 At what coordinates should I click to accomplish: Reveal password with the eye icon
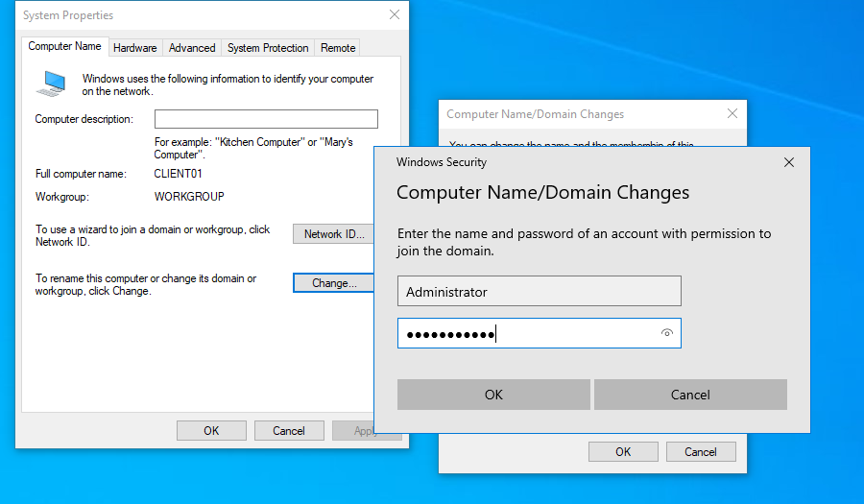[x=667, y=333]
